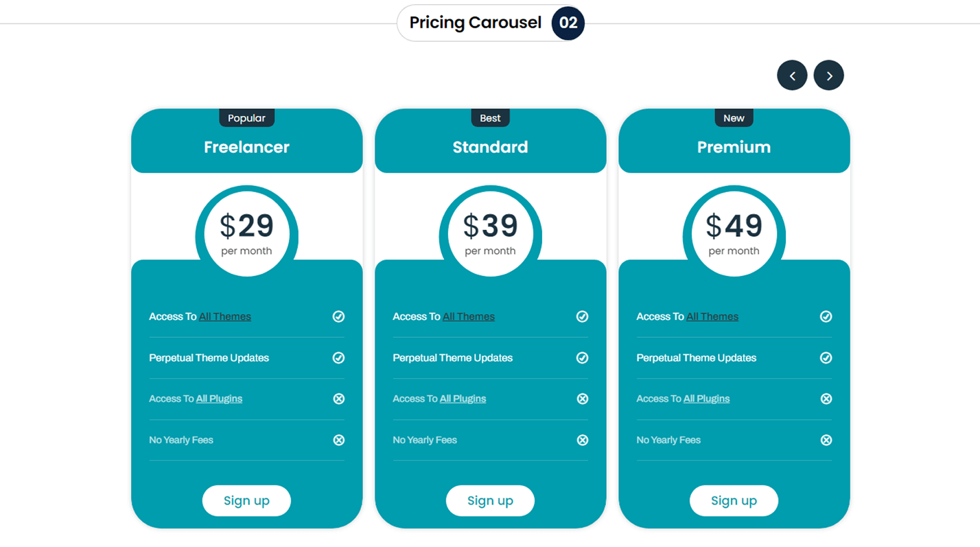Screen dimensions: 980x547
Task: Follow All Themes link in Premium card
Action: tap(712, 316)
